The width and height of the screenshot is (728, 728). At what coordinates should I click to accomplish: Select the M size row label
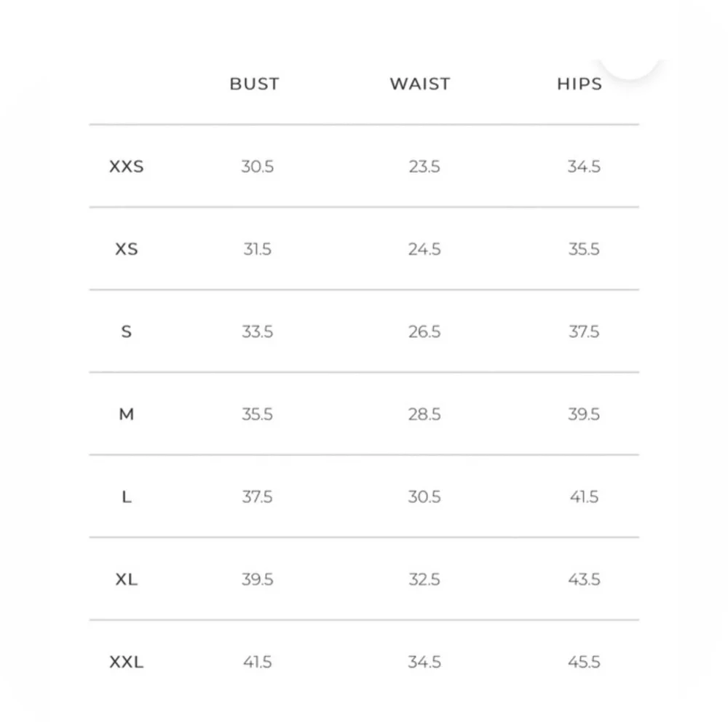point(126,414)
